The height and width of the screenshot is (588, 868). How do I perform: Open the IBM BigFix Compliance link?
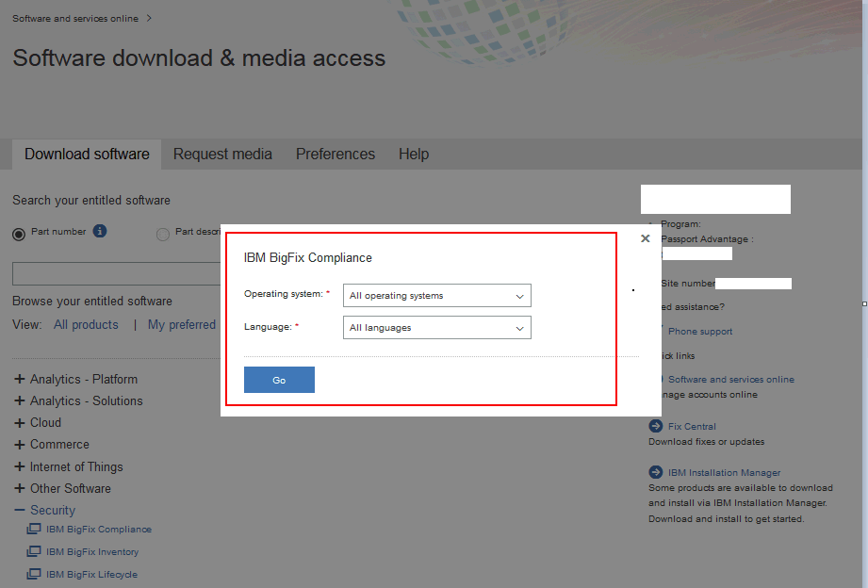point(99,530)
